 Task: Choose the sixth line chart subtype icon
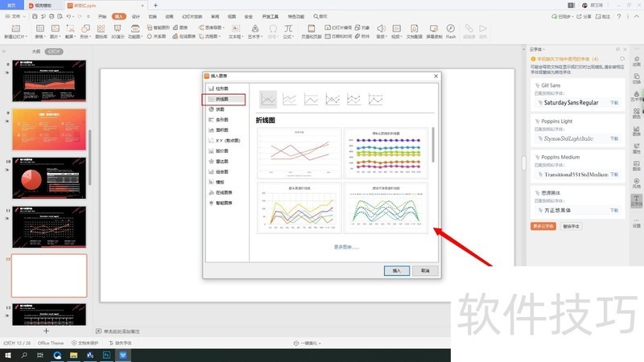pos(375,99)
